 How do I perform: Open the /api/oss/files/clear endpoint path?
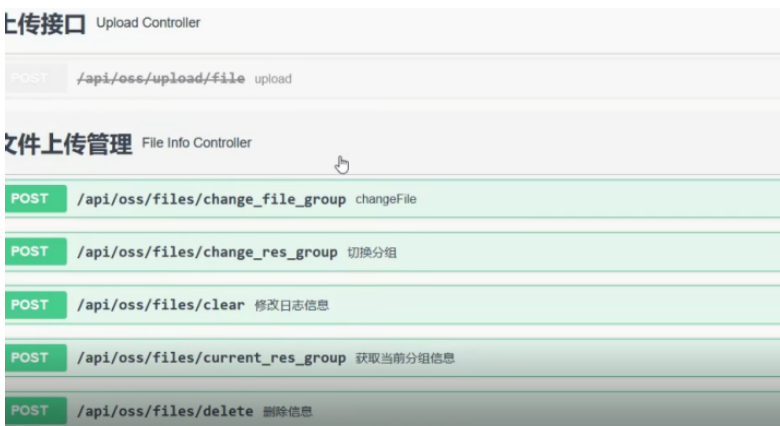[x=160, y=305]
